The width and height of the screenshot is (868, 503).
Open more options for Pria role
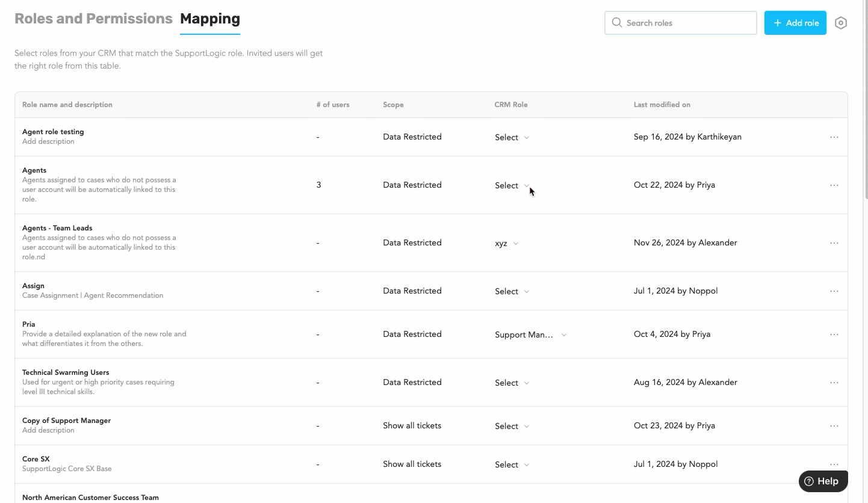click(x=834, y=335)
